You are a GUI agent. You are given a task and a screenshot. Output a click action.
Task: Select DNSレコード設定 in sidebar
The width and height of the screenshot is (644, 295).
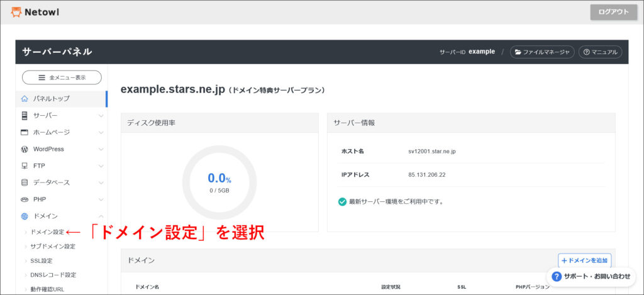(53, 275)
